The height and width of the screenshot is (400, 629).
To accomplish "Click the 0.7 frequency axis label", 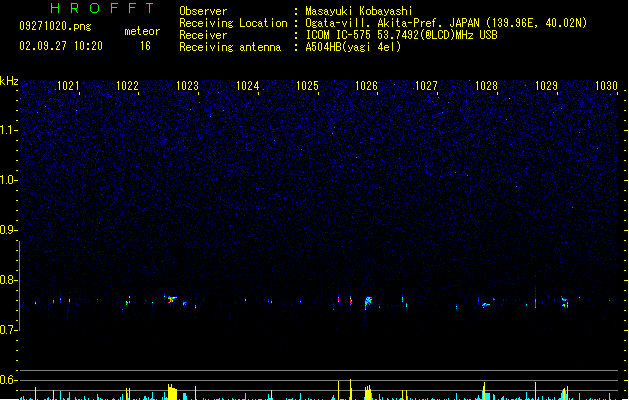I will pyautogui.click(x=9, y=330).
